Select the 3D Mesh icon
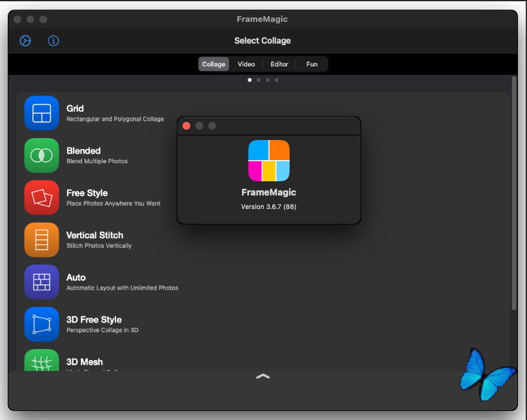This screenshot has width=527, height=420. pyautogui.click(x=42, y=360)
